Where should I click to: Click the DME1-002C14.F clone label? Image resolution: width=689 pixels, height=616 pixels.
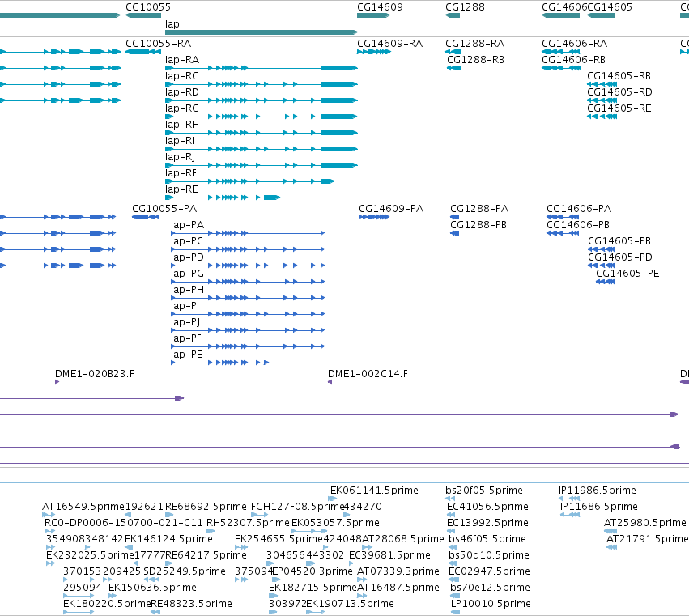point(368,374)
